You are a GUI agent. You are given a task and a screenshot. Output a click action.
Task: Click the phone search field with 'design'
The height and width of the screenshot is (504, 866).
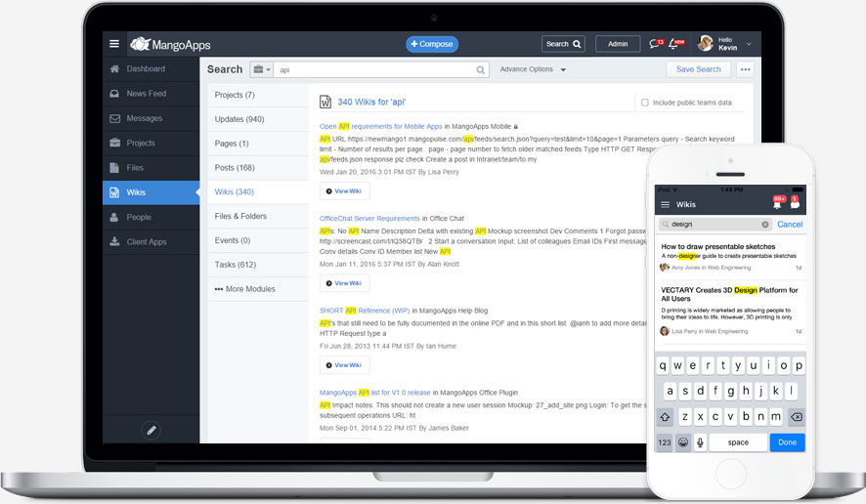pyautogui.click(x=714, y=225)
